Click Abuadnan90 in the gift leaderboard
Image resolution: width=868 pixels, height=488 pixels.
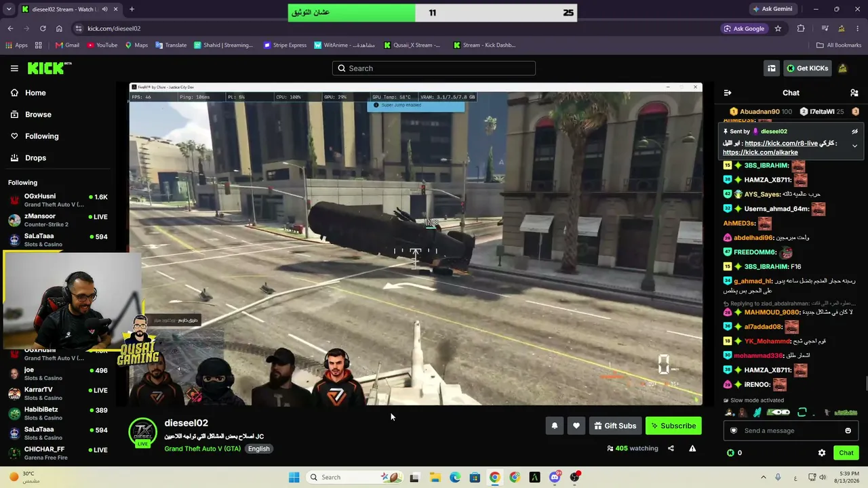[759, 112]
